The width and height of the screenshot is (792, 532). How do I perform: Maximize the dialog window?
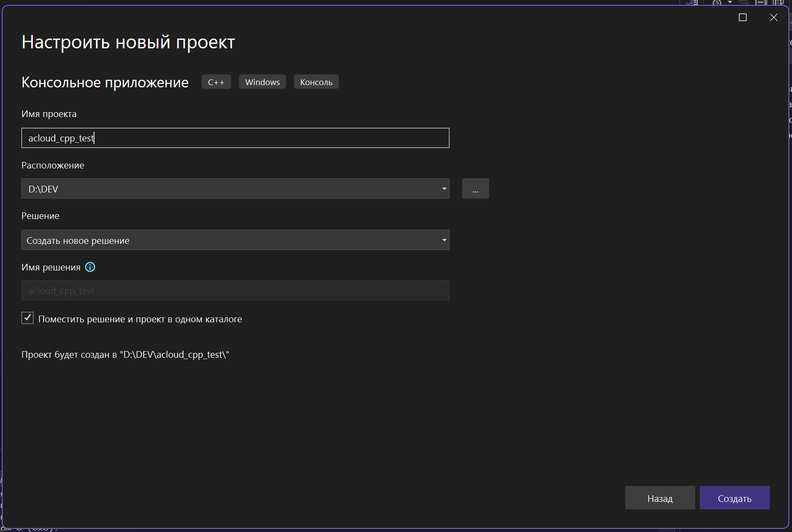tap(743, 17)
